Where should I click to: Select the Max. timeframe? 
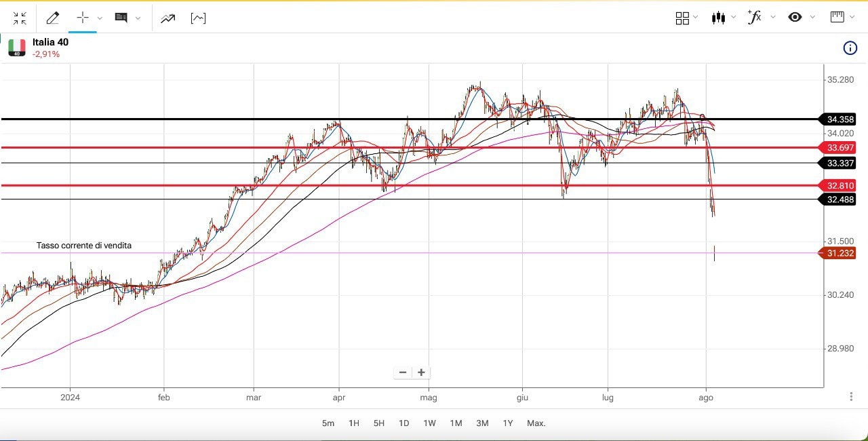(x=536, y=423)
